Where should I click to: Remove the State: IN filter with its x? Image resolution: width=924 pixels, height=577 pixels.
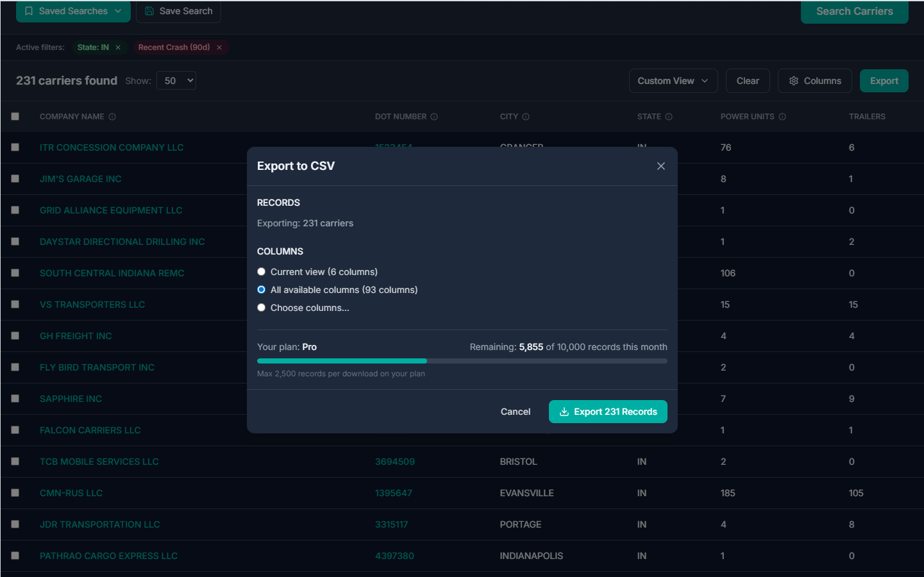point(117,47)
